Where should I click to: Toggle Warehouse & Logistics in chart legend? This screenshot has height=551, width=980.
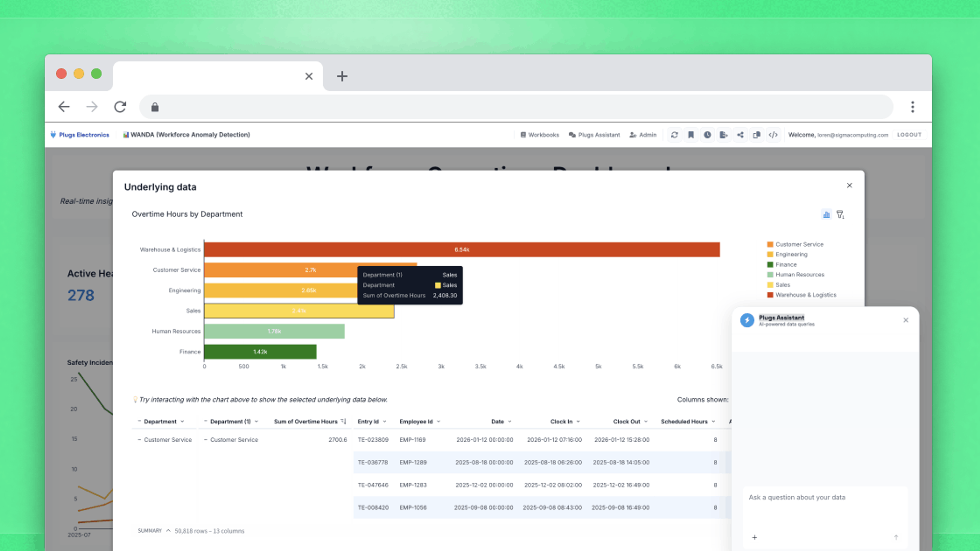tap(802, 295)
